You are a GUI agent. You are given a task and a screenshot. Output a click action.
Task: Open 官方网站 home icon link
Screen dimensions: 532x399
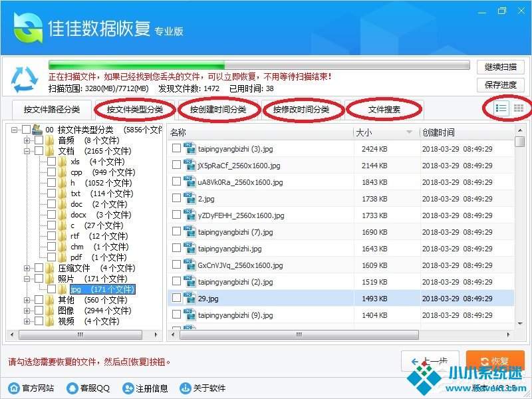coord(14,388)
